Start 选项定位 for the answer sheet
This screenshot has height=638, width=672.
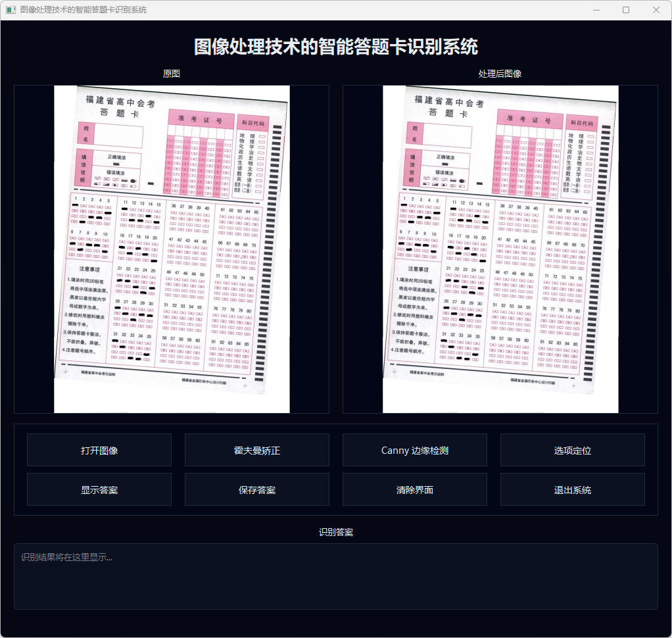pyautogui.click(x=572, y=451)
